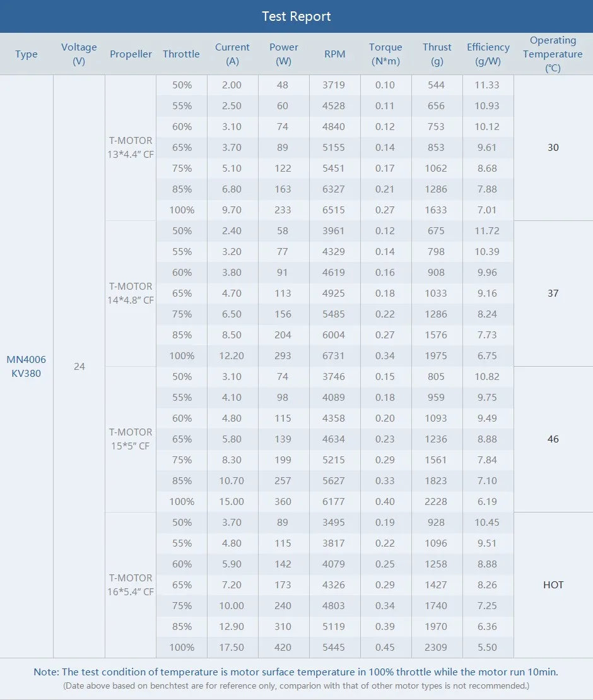Viewport: 593px width, 700px height.
Task: Select the Power (W) column header
Action: [x=284, y=54]
